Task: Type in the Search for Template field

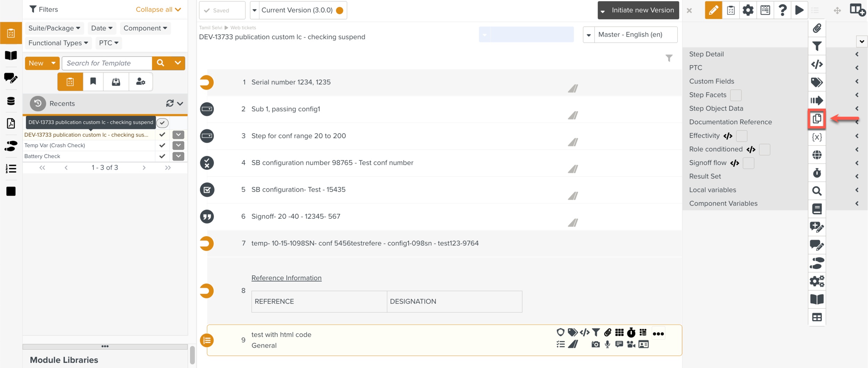Action: coord(107,63)
